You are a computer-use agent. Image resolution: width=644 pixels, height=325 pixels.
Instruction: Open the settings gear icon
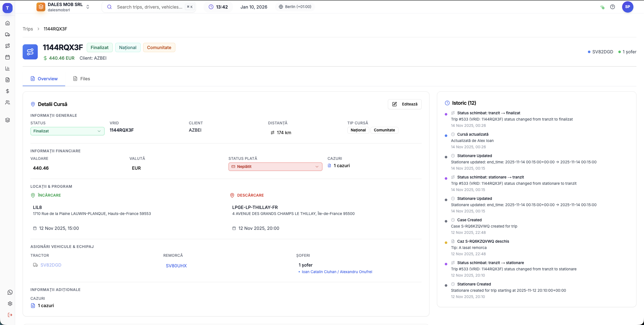pos(10,304)
